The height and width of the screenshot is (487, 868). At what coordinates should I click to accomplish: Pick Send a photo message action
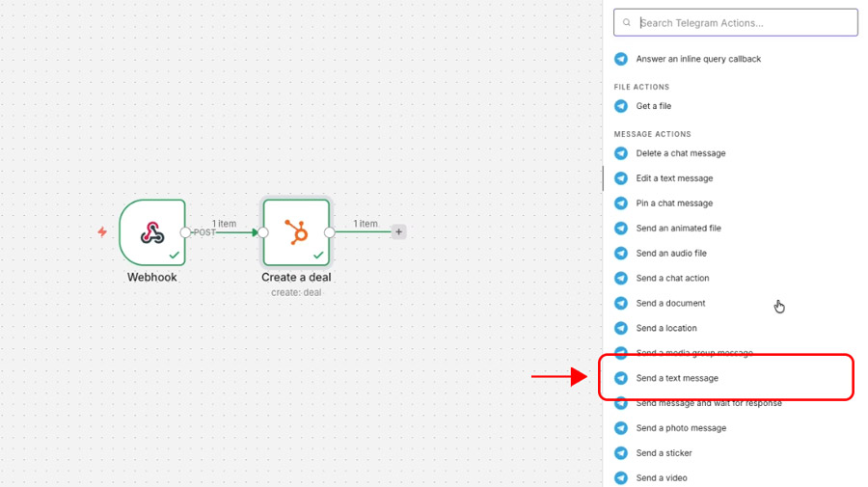click(681, 428)
